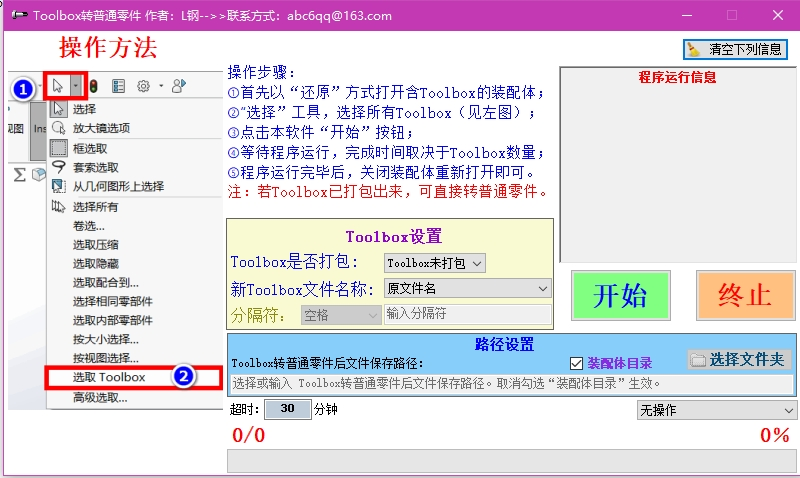
Task: Click the box selection icon beside 框选取
Action: tap(59, 148)
